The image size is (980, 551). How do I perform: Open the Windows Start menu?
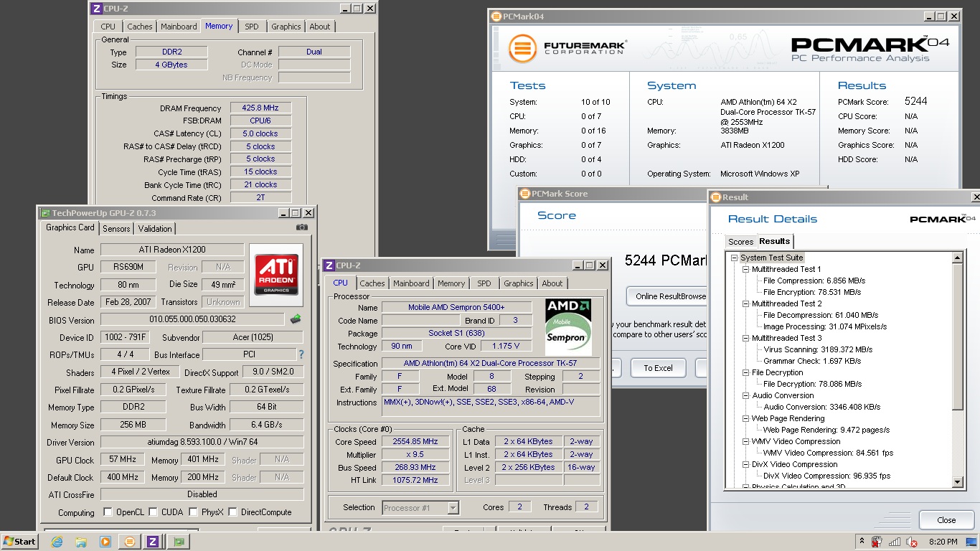(x=19, y=542)
